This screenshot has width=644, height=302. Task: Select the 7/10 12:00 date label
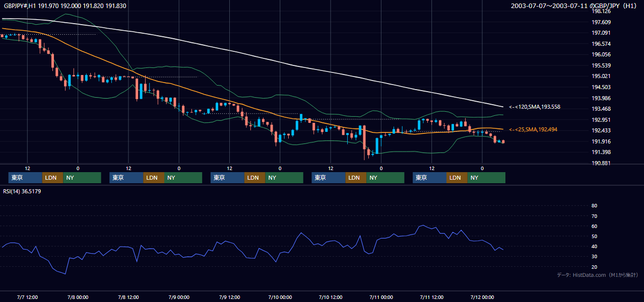[x=330, y=297]
